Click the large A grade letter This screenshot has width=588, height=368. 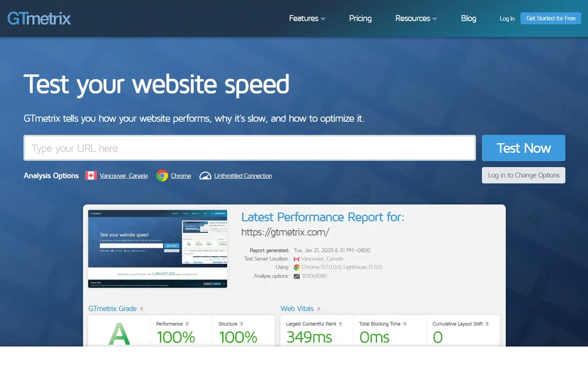(x=119, y=334)
